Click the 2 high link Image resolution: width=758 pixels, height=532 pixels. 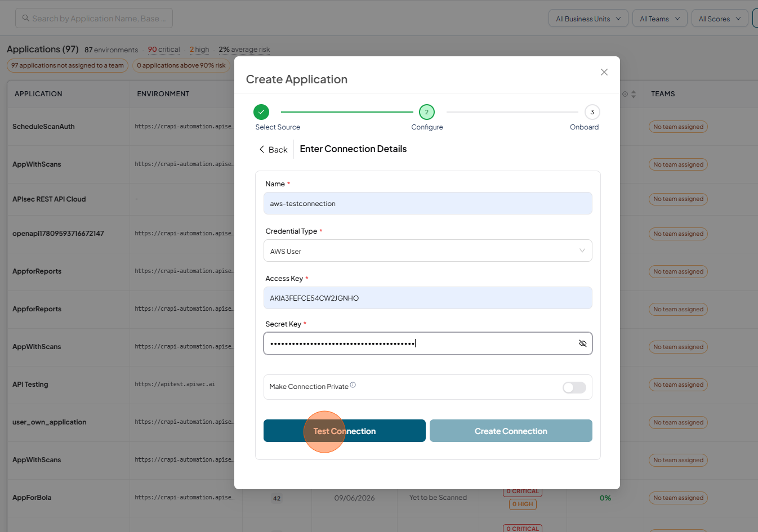199,50
